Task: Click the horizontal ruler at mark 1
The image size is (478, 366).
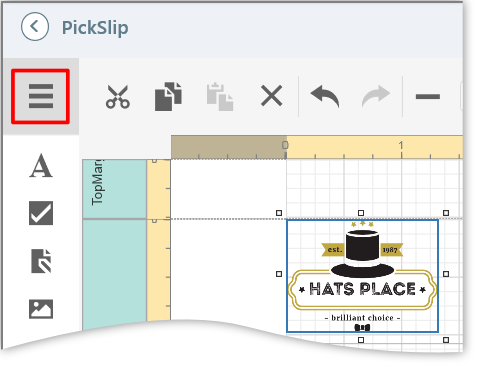Action: pos(401,148)
